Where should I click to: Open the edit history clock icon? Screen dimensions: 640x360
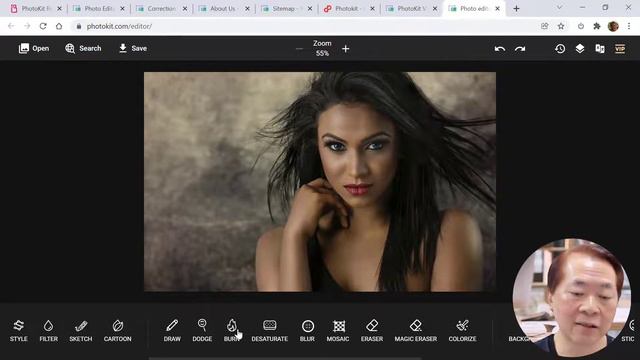[x=560, y=49]
